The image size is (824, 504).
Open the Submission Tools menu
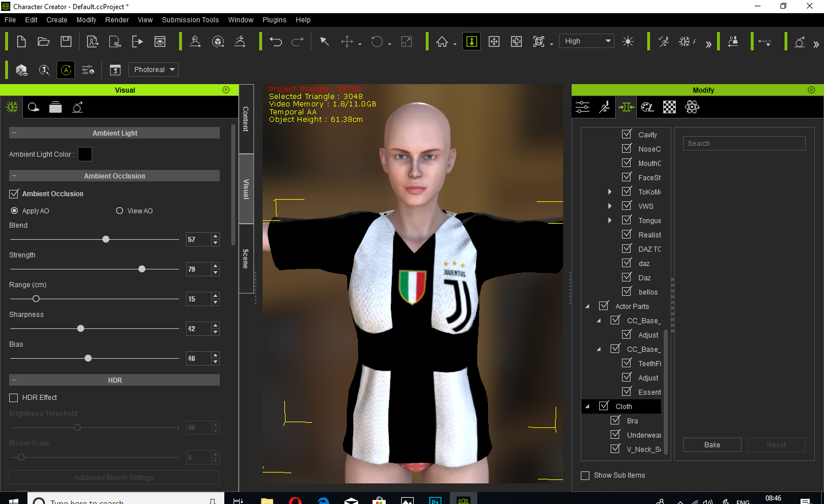point(190,19)
